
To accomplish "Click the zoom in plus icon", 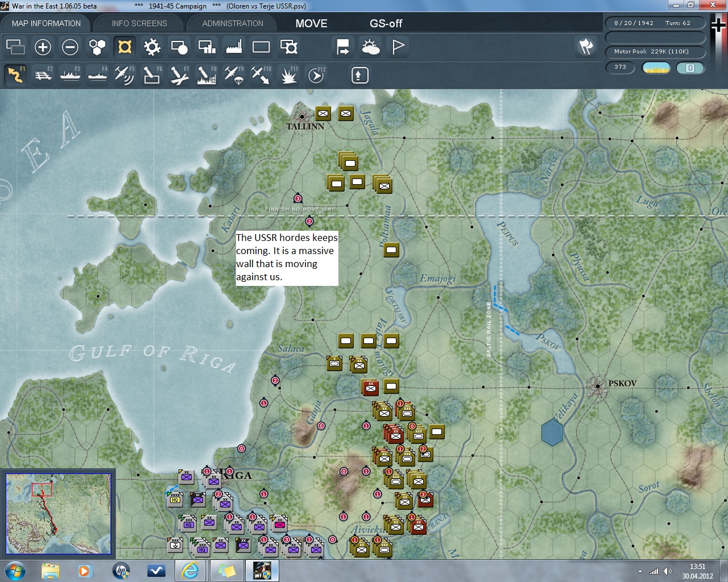I will coord(43,47).
